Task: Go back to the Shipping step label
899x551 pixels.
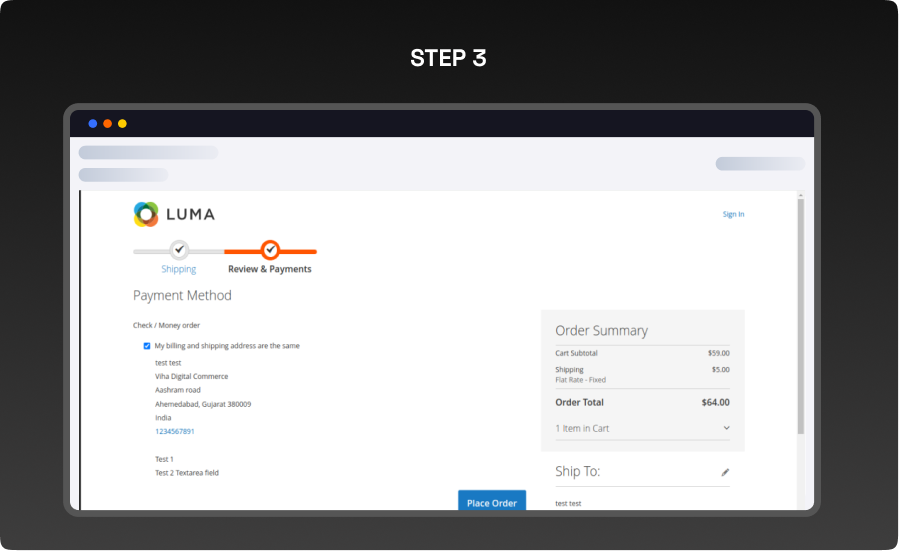Action: pyautogui.click(x=179, y=269)
